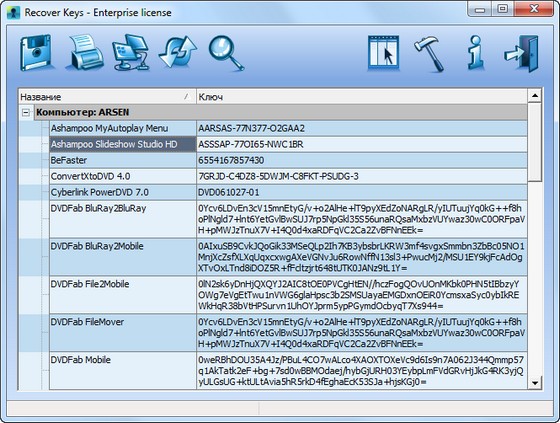Close the Recover Keys window
This screenshot has height=423, width=560.
coord(534,10)
